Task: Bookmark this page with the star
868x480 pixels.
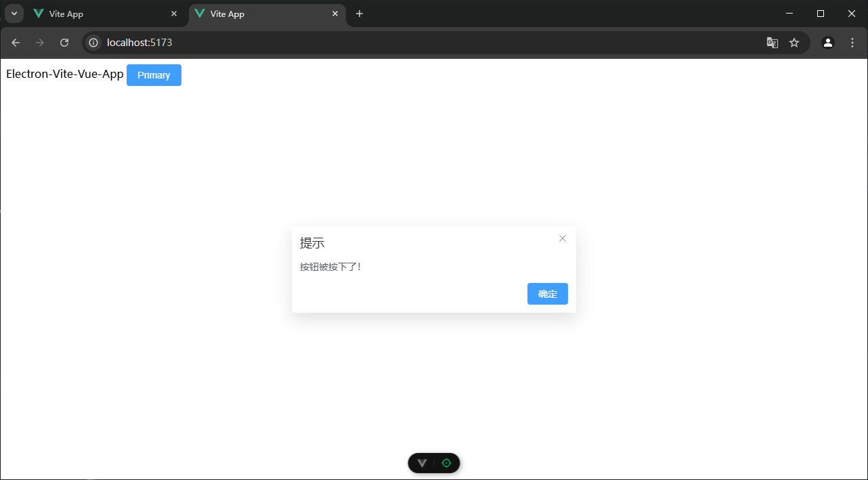Action: (x=794, y=43)
